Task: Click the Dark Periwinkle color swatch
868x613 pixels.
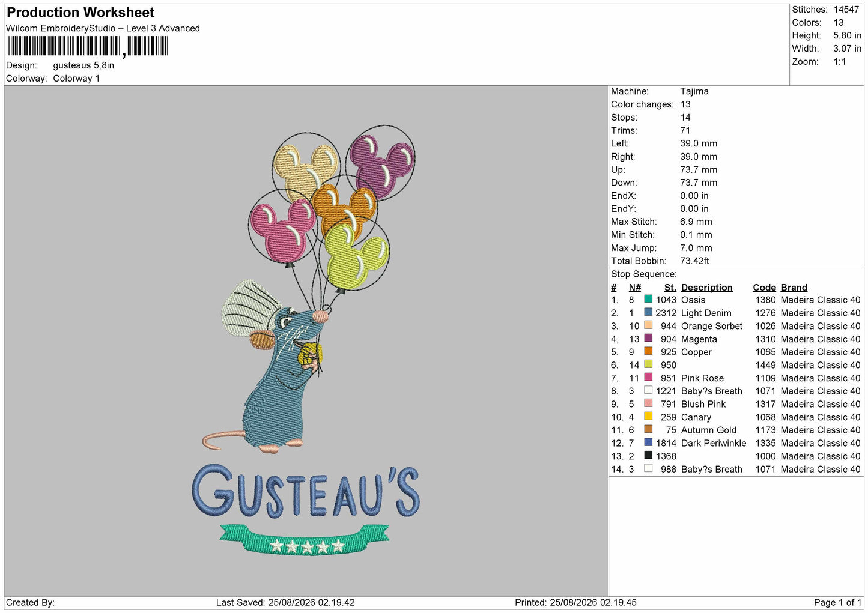Action: pos(648,442)
